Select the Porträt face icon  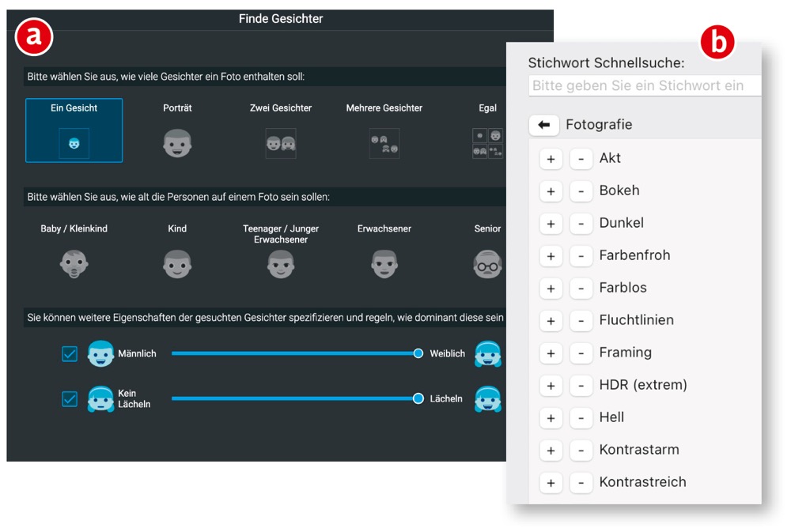coord(177,143)
